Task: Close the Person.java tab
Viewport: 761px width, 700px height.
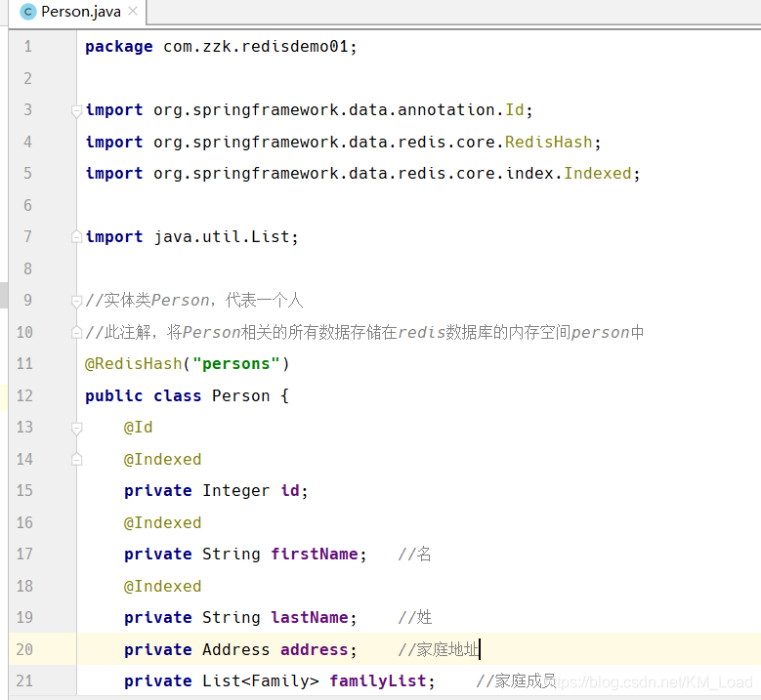Action: [x=133, y=11]
